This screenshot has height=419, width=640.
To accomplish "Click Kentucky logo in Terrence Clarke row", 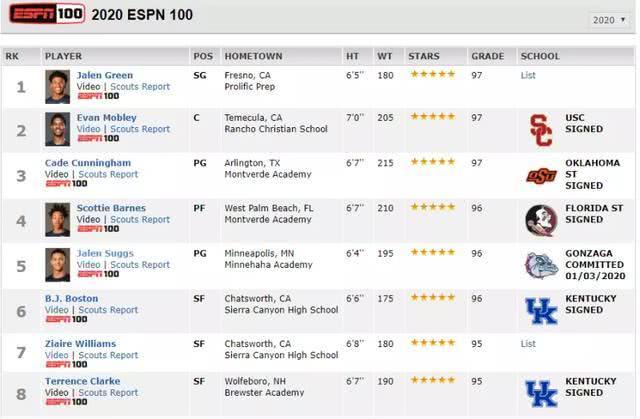I will pyautogui.click(x=541, y=394).
